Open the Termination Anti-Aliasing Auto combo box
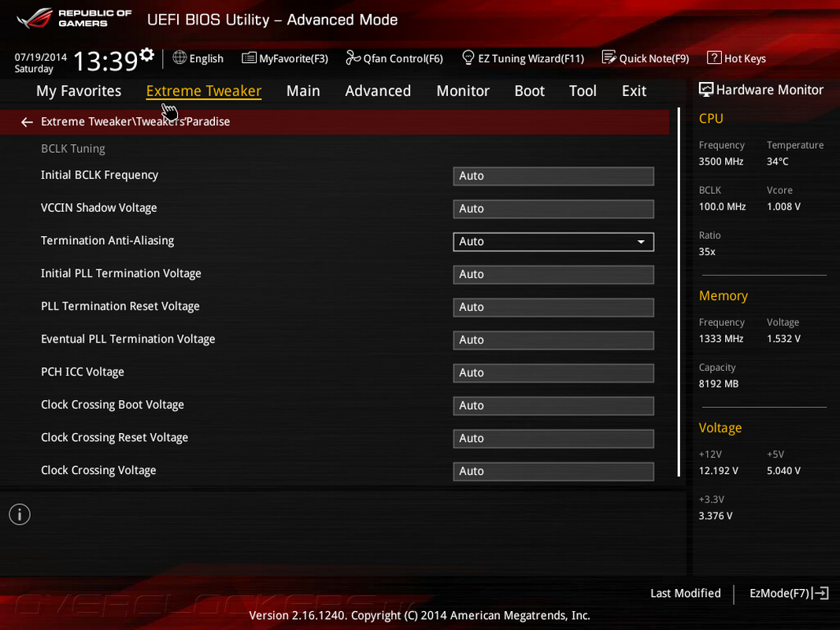 click(x=553, y=242)
